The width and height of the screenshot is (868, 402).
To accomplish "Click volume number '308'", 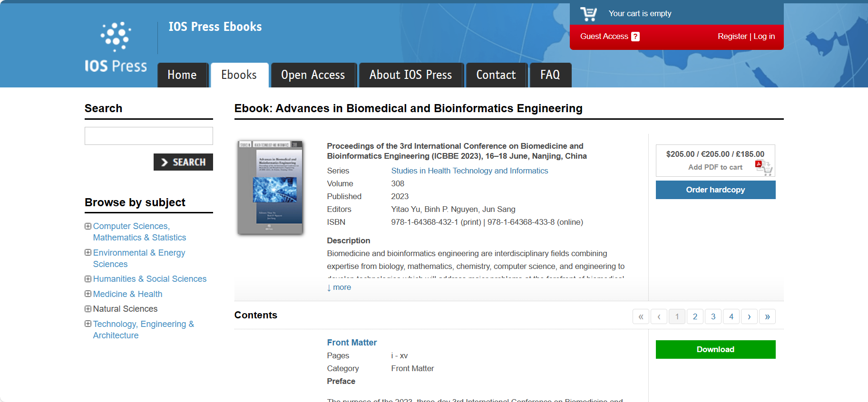I will [x=398, y=183].
